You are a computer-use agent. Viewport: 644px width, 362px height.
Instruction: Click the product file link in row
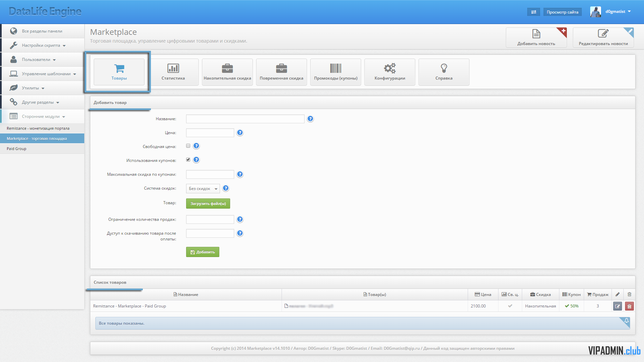click(309, 306)
